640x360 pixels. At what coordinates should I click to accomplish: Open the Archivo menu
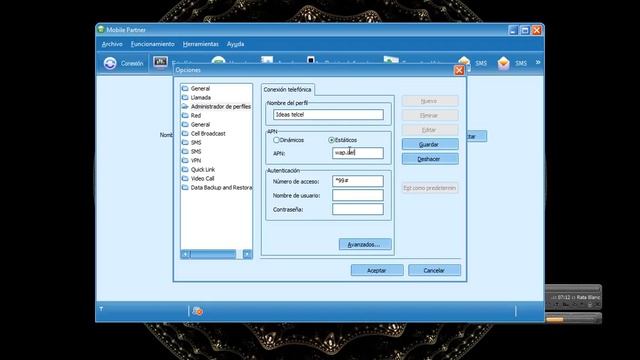[112, 44]
